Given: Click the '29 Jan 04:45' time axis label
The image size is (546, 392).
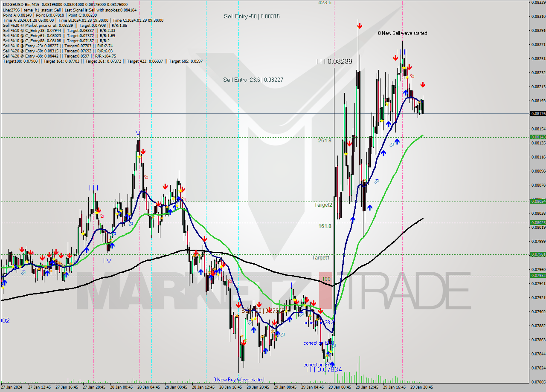Looking at the screenshot, I should [312, 387].
